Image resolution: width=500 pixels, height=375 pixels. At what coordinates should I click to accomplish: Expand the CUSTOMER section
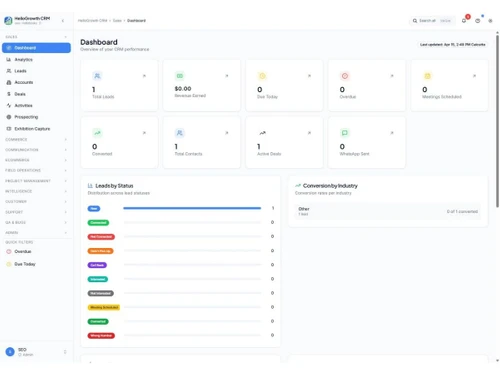pyautogui.click(x=36, y=202)
